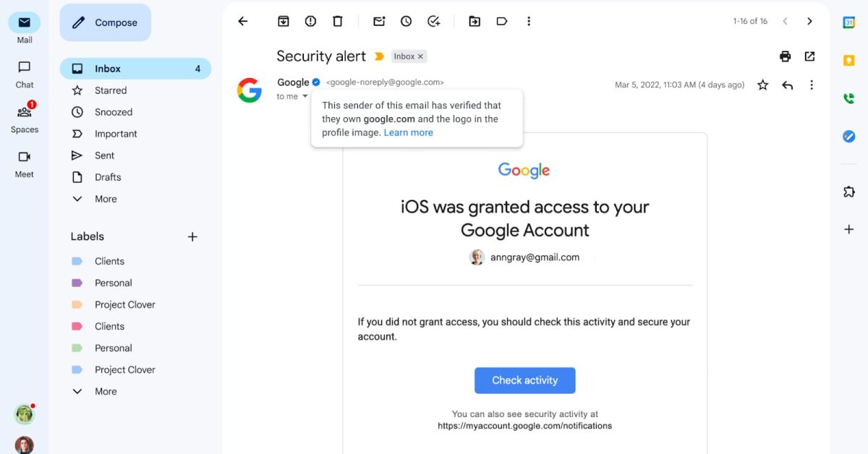Add this email to Tasks
Image resolution: width=868 pixels, height=454 pixels.
pos(433,21)
